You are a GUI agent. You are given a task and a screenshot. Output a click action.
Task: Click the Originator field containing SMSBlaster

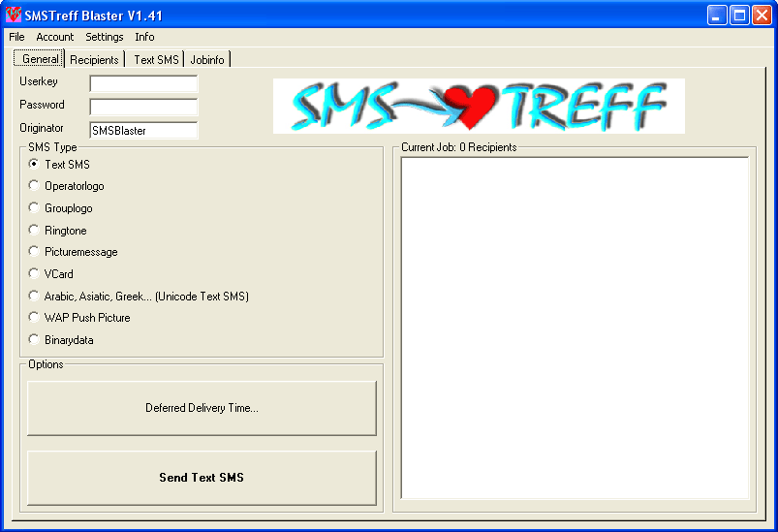click(x=143, y=130)
